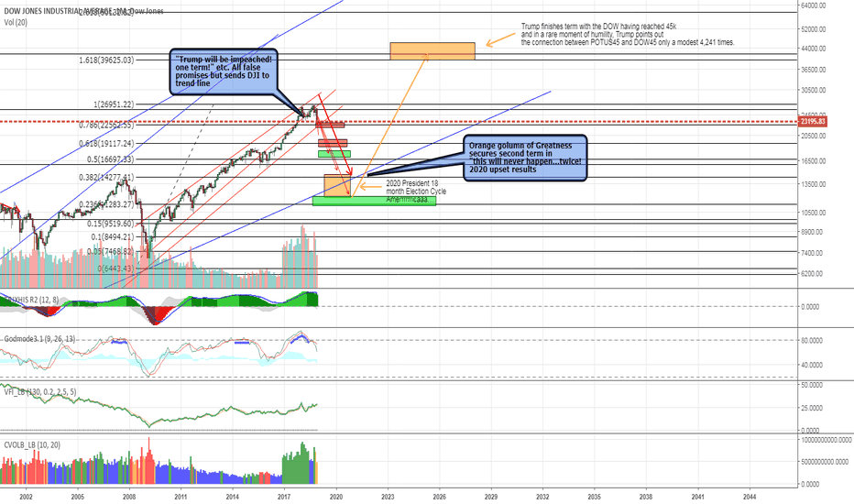
Task: Click the 64000.00 price axis value
Action: point(814,5)
